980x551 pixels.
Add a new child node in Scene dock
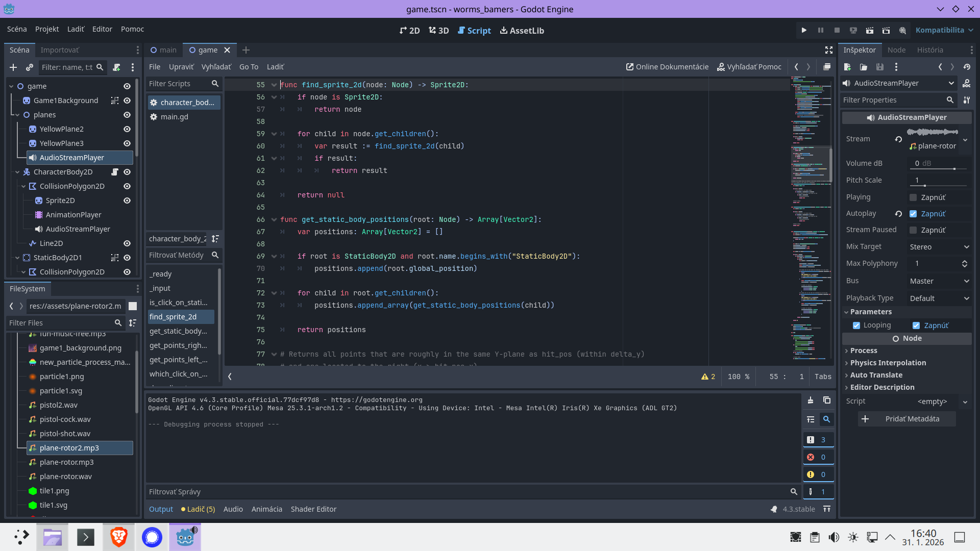pyautogui.click(x=13, y=67)
